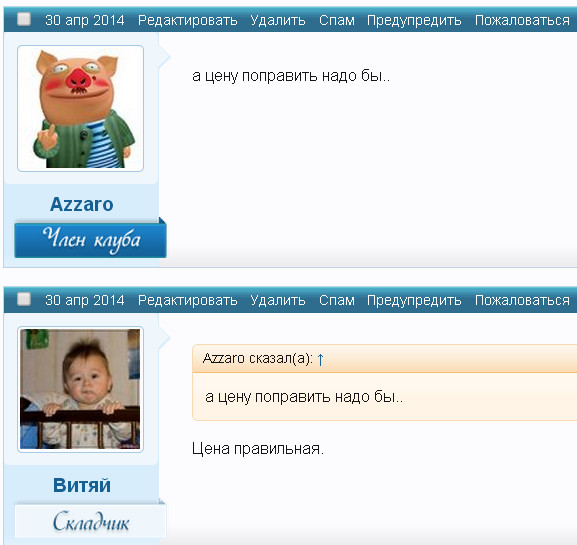Open Витяй's baby photo avatar
The height and width of the screenshot is (545, 577).
point(80,389)
